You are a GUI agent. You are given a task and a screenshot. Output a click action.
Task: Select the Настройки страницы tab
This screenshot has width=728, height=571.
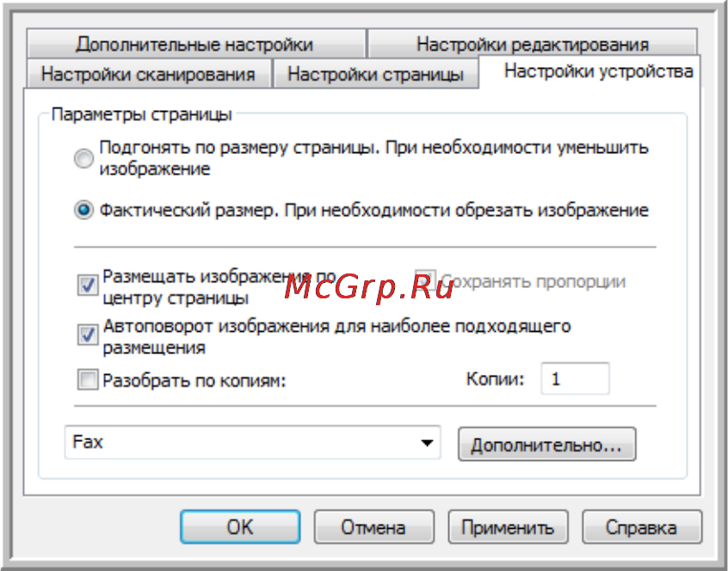coord(375,74)
